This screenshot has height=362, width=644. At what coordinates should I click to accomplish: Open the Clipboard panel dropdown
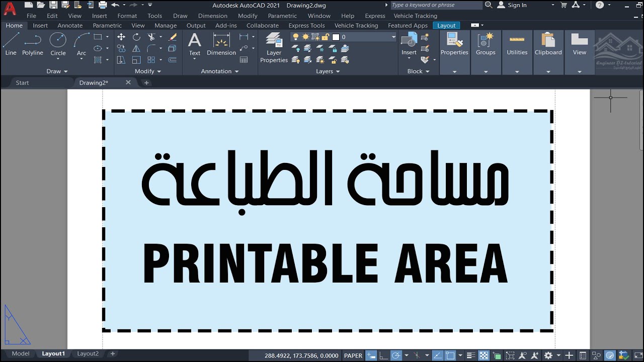(x=548, y=71)
